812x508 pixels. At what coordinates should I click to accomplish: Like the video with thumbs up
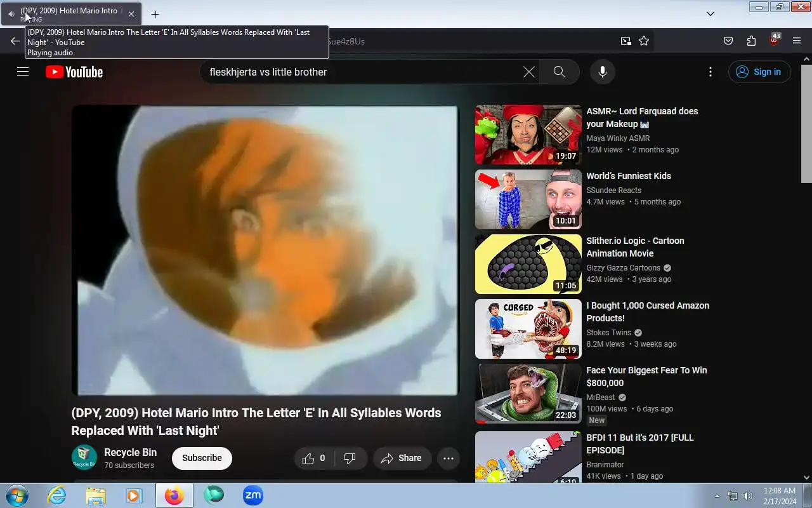point(314,458)
